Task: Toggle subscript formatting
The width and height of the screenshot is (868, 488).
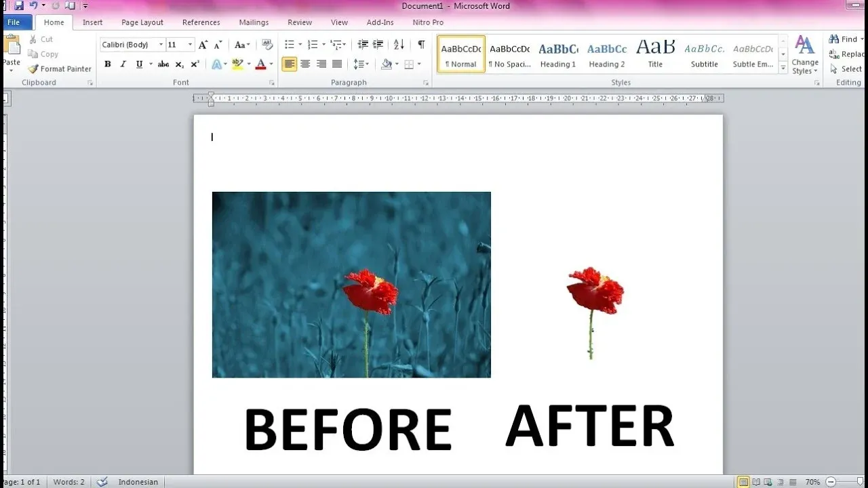Action: [x=179, y=64]
